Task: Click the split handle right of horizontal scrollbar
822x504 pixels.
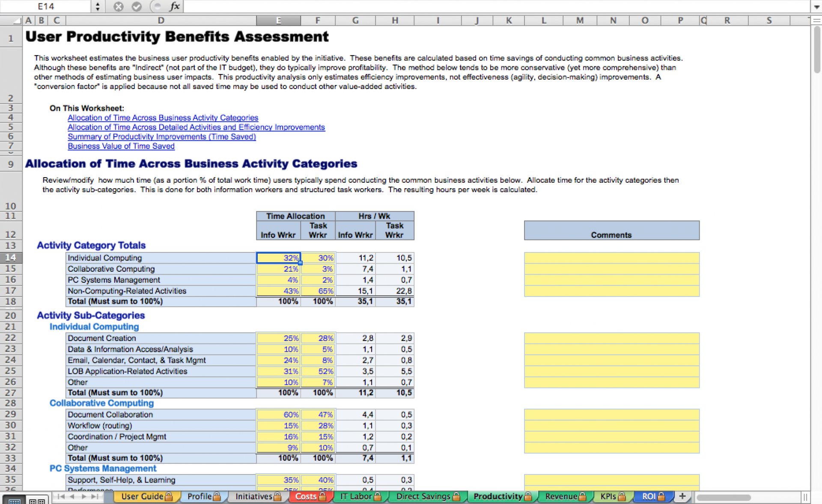Action: [x=805, y=497]
